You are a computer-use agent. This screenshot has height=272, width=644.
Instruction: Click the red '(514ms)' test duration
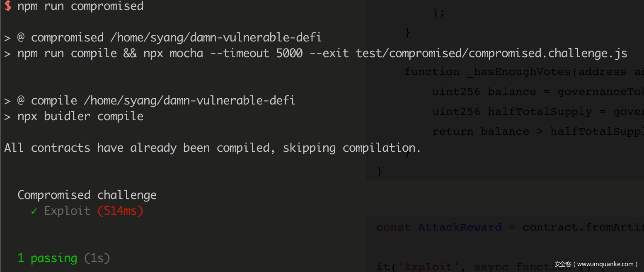(x=120, y=211)
